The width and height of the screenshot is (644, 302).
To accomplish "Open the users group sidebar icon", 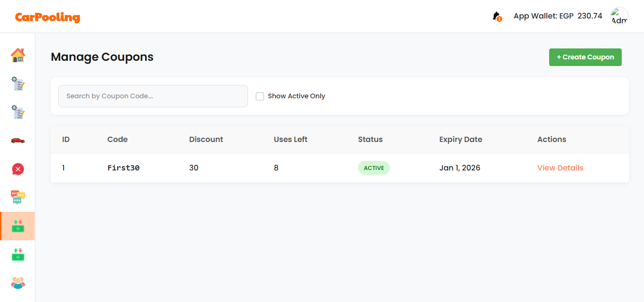I will [18, 283].
